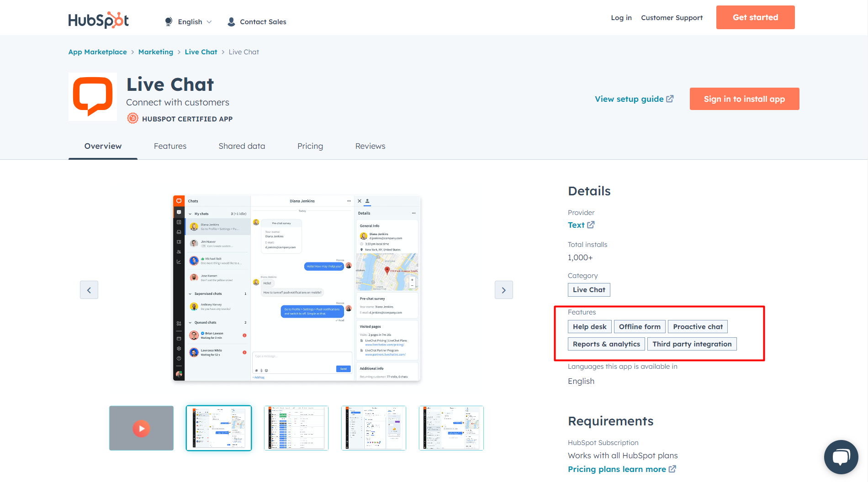Screen dimensions: 868x482
Task: Click the globe language icon
Action: point(169,21)
